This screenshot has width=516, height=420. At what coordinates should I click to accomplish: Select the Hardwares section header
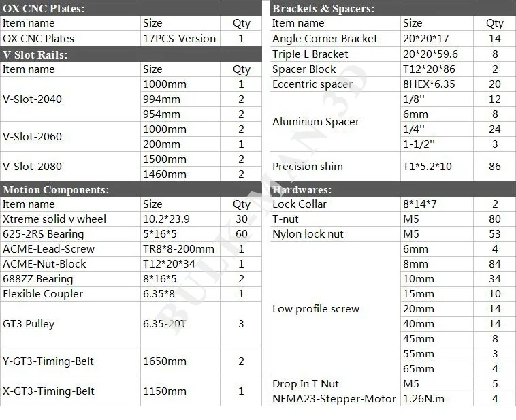point(393,189)
